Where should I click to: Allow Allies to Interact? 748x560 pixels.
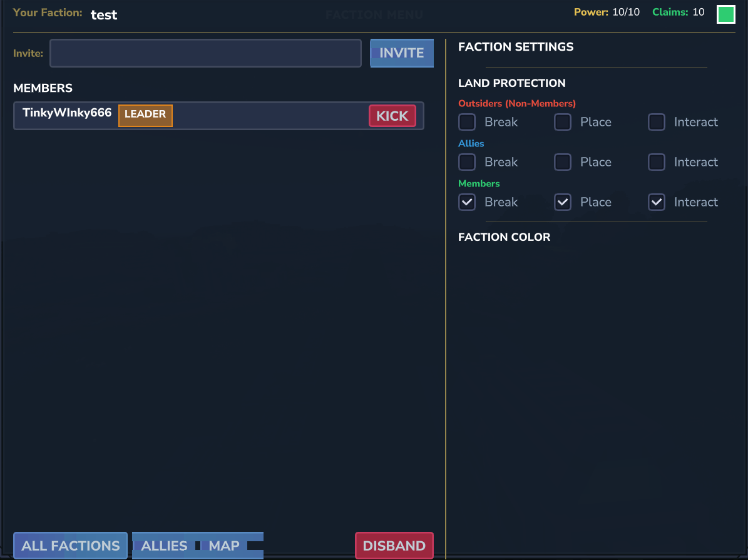[x=657, y=162]
